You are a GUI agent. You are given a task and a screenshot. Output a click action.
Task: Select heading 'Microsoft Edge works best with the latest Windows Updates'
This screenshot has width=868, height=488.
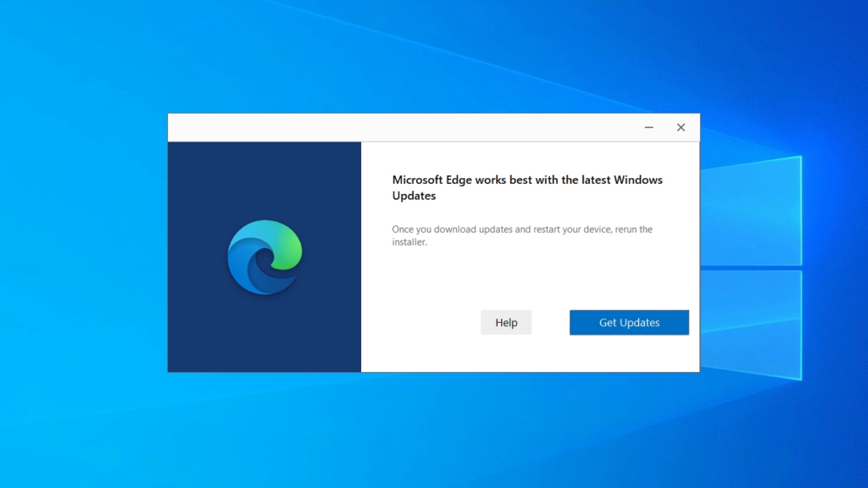click(527, 187)
